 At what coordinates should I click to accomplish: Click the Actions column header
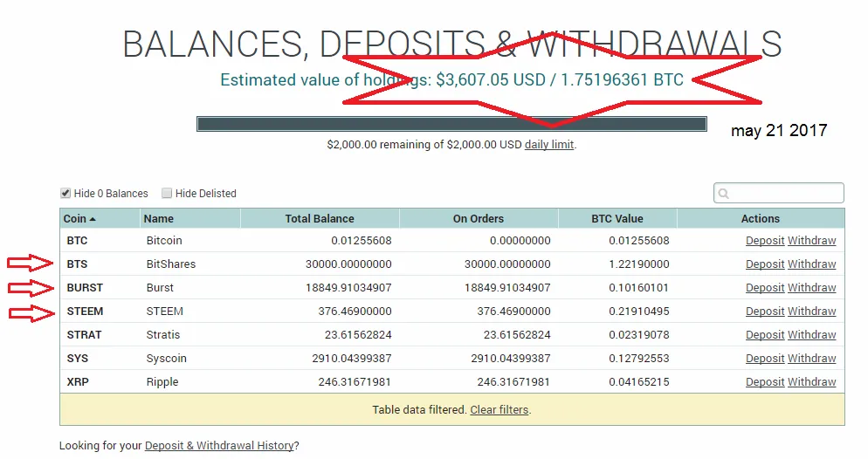[x=760, y=218]
